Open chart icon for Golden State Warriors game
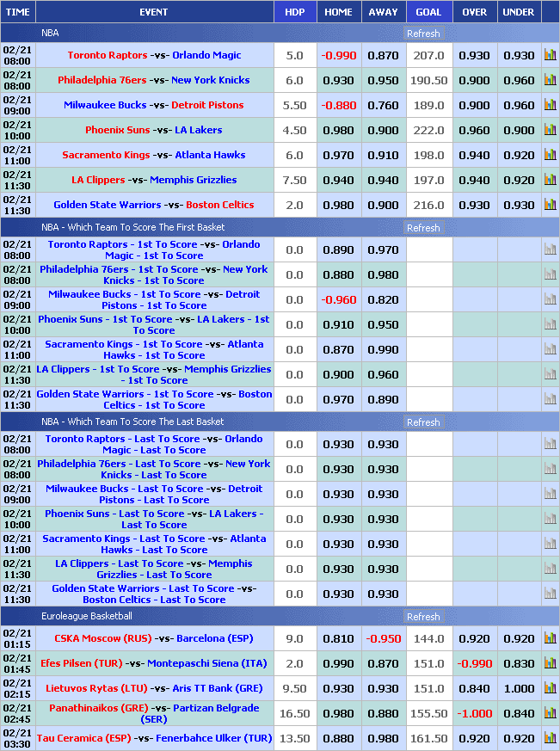The height and width of the screenshot is (751, 560). pyautogui.click(x=550, y=205)
